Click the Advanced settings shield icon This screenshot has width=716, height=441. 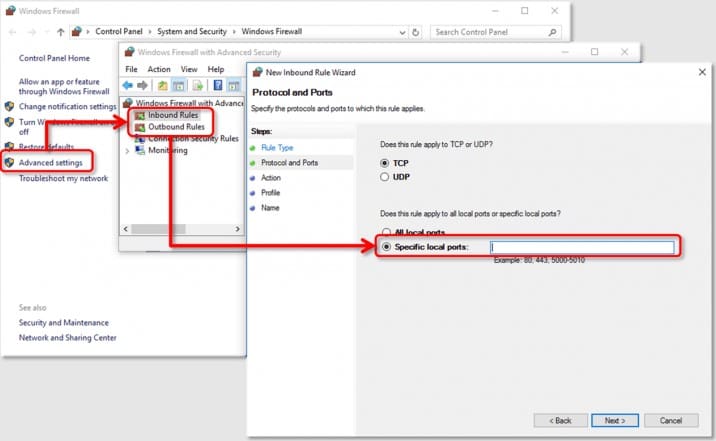coord(9,163)
